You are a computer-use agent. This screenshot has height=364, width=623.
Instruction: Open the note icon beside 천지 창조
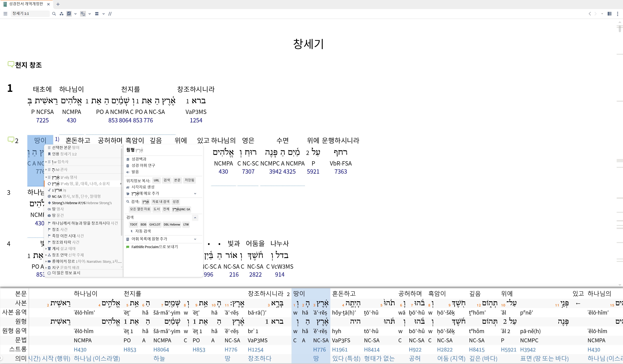point(11,64)
